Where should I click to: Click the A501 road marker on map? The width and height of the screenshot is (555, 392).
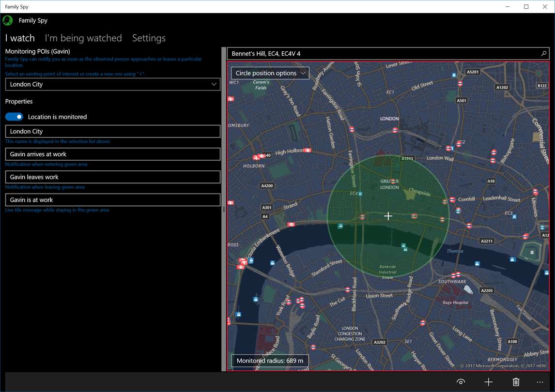pos(461,101)
